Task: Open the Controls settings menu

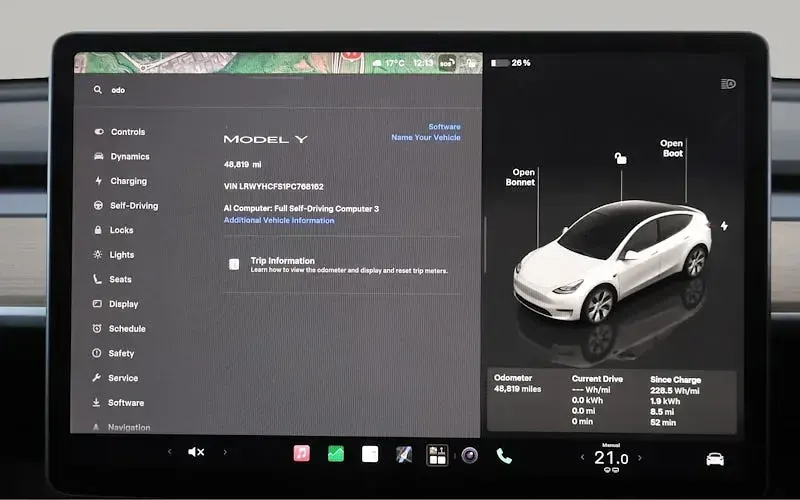Action: [x=120, y=132]
